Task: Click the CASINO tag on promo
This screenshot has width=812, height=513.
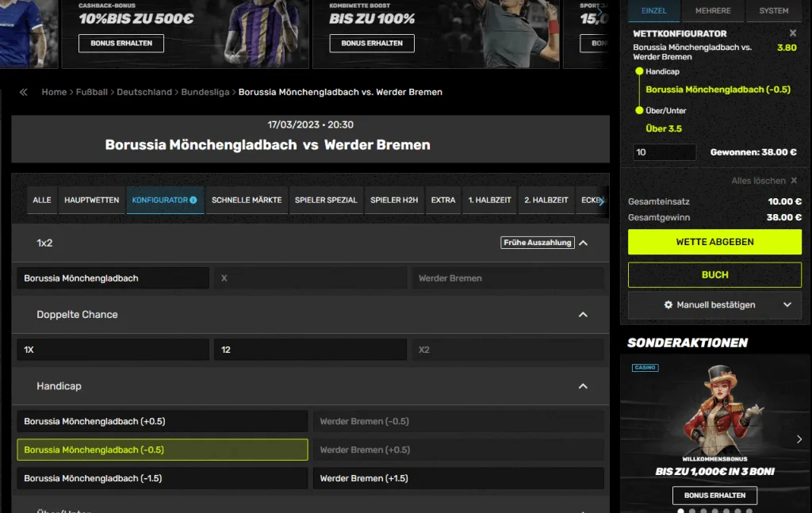Action: 645,368
